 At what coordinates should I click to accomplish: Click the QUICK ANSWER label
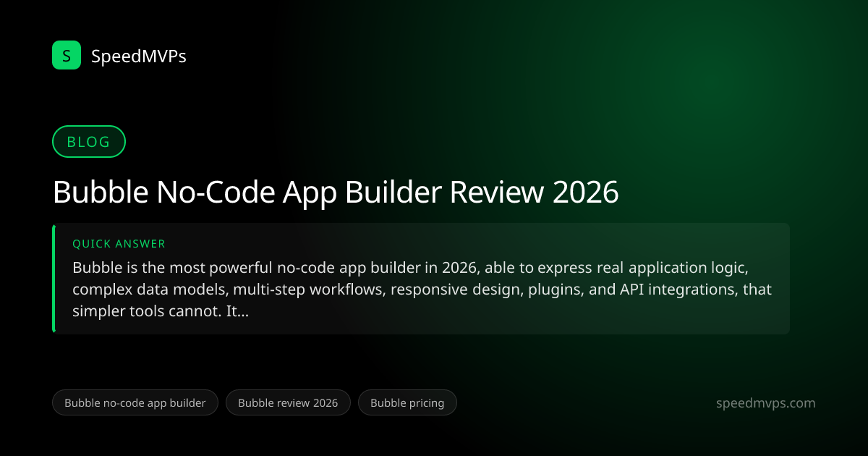tap(119, 245)
